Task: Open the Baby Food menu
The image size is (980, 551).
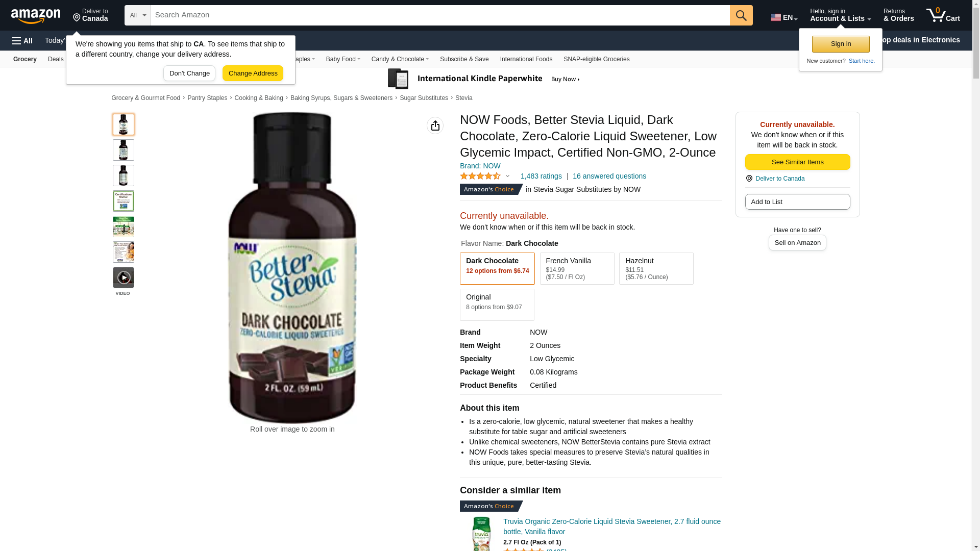Action: tap(343, 59)
